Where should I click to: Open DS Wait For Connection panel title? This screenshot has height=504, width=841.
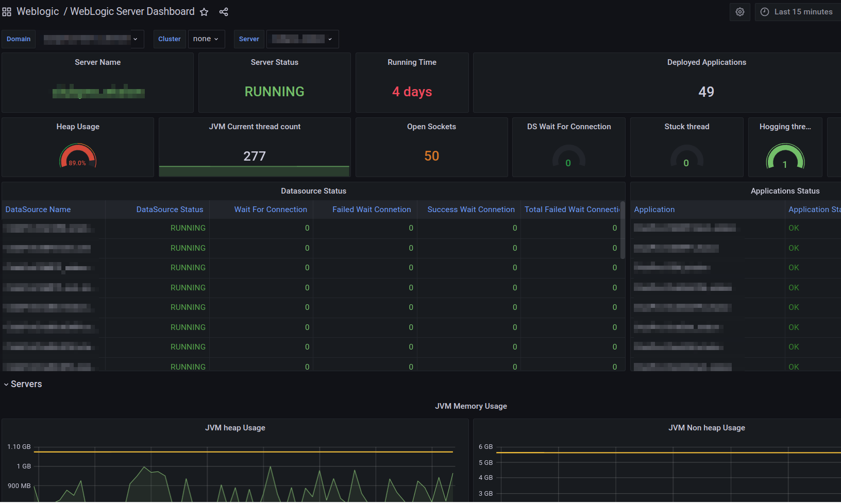[x=569, y=127]
